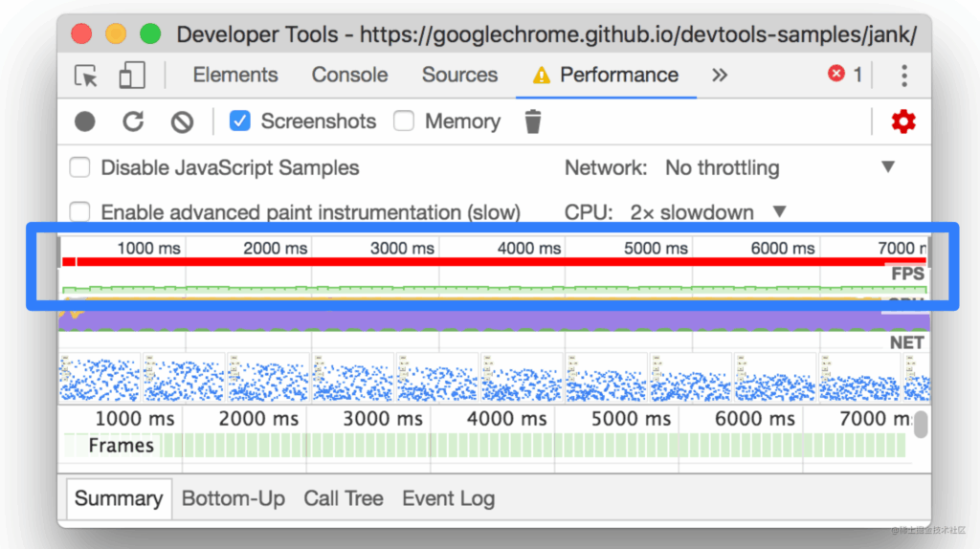Enable the Memory checkbox
The width and height of the screenshot is (980, 549).
(404, 121)
